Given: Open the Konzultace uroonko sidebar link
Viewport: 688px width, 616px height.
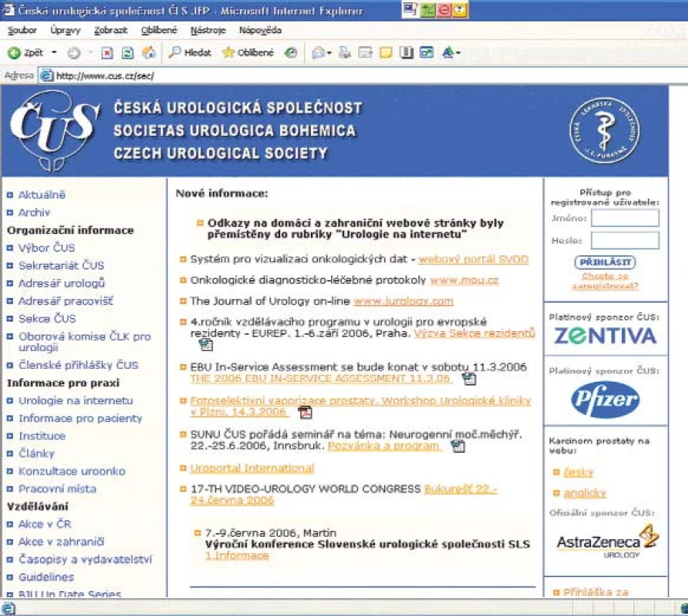Looking at the screenshot, I should [72, 471].
